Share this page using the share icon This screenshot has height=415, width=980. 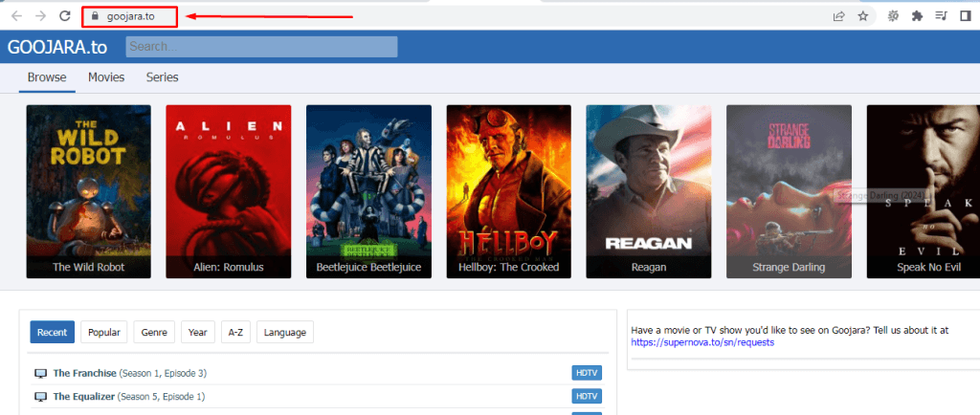[x=838, y=16]
